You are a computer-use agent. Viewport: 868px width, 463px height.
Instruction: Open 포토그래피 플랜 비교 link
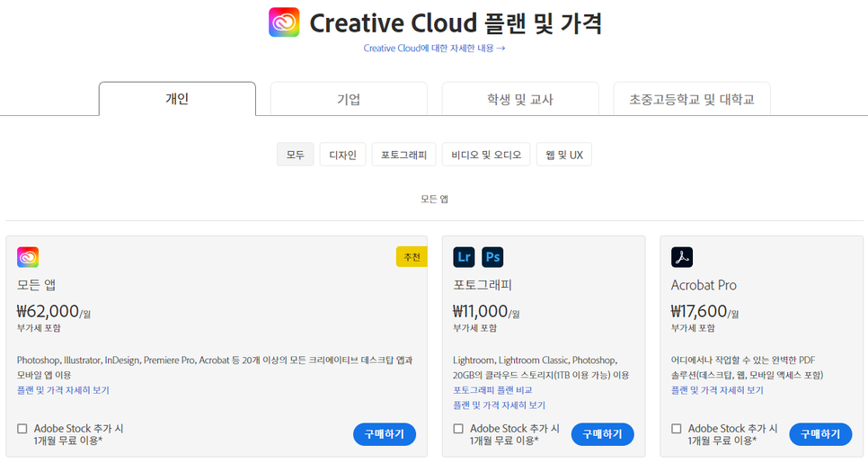(x=492, y=390)
